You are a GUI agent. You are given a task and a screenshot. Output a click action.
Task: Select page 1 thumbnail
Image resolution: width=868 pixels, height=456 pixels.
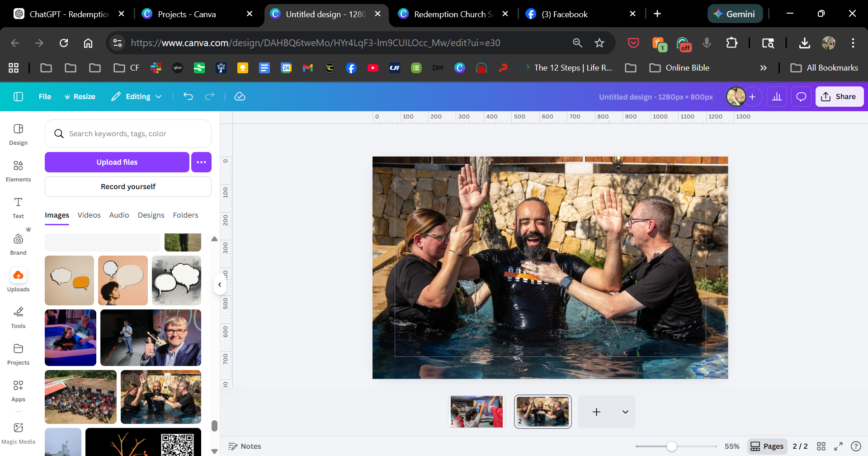(476, 412)
